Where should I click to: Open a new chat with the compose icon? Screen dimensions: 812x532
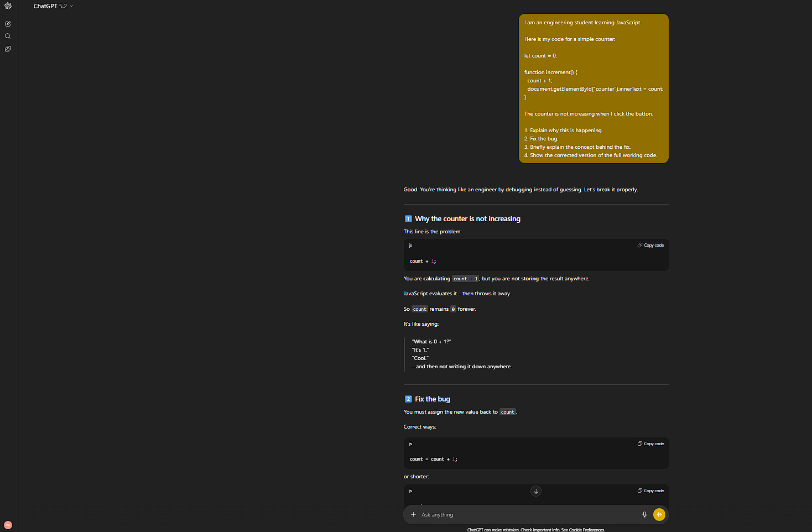[x=8, y=23]
